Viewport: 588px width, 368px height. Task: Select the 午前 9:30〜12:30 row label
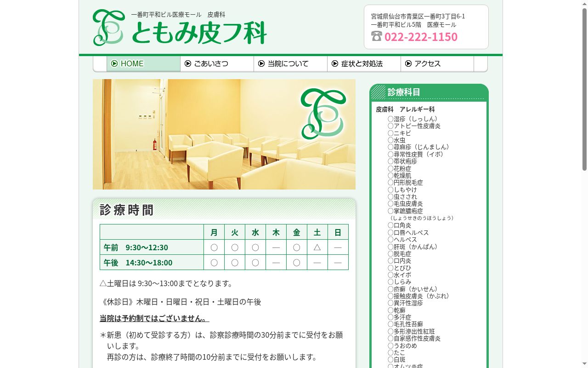coord(152,247)
